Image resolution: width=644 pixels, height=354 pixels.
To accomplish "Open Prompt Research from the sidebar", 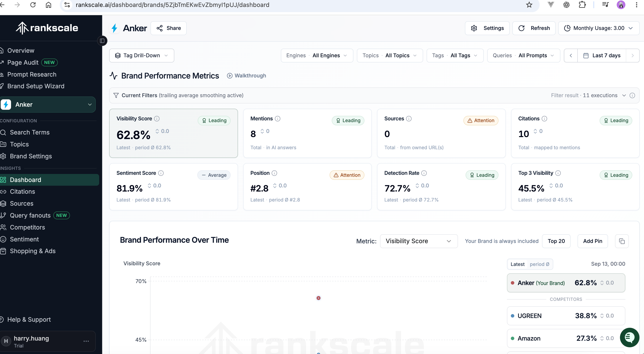I will point(32,74).
